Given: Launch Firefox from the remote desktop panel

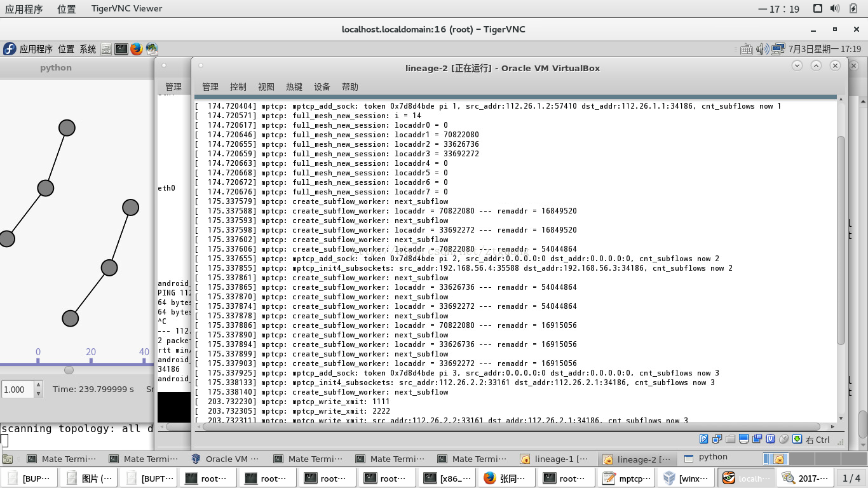Looking at the screenshot, I should 137,49.
